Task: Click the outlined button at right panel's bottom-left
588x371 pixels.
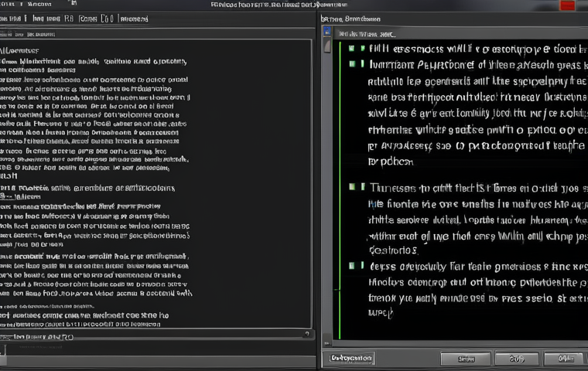Action: (351, 359)
